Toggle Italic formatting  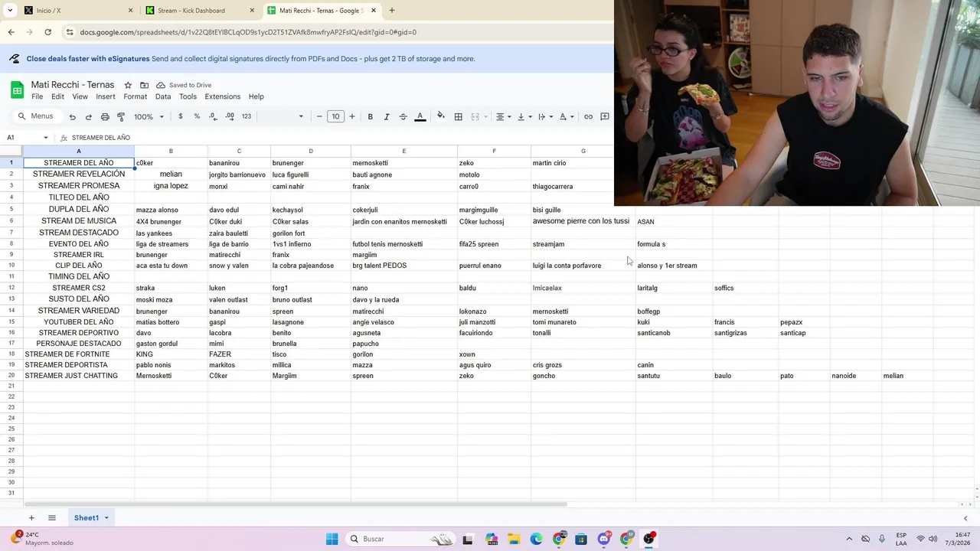(387, 116)
